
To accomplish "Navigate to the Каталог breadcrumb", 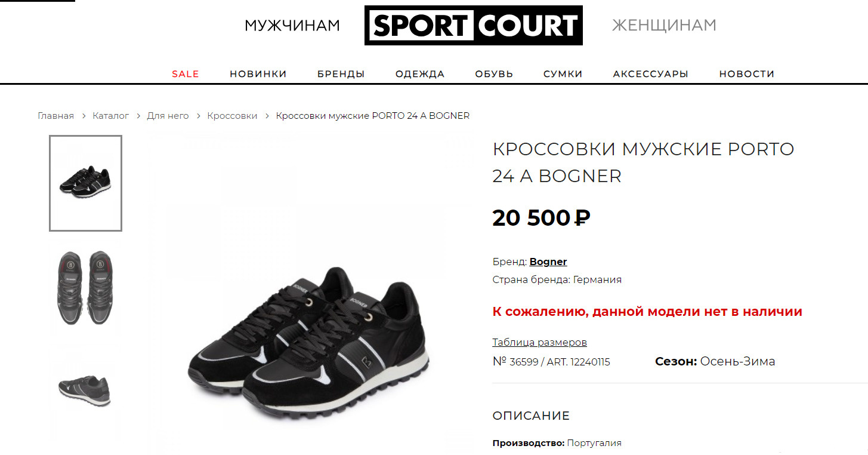I will [x=111, y=116].
